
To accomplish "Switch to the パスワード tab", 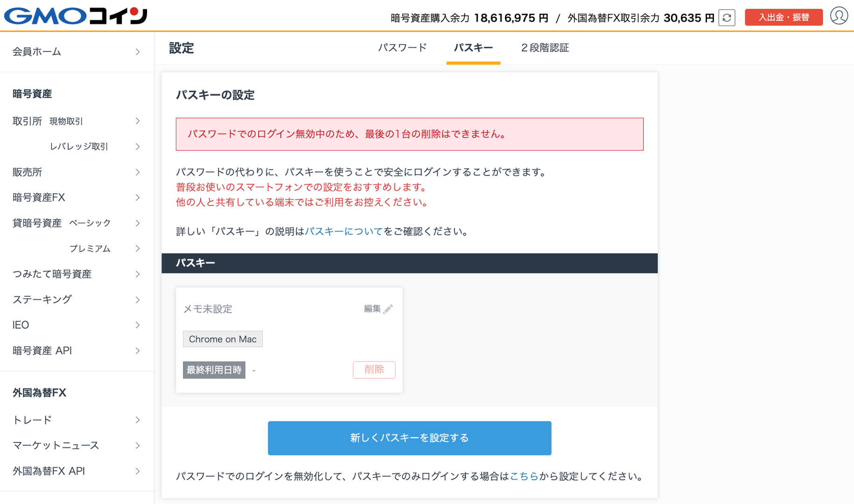I will (x=402, y=48).
